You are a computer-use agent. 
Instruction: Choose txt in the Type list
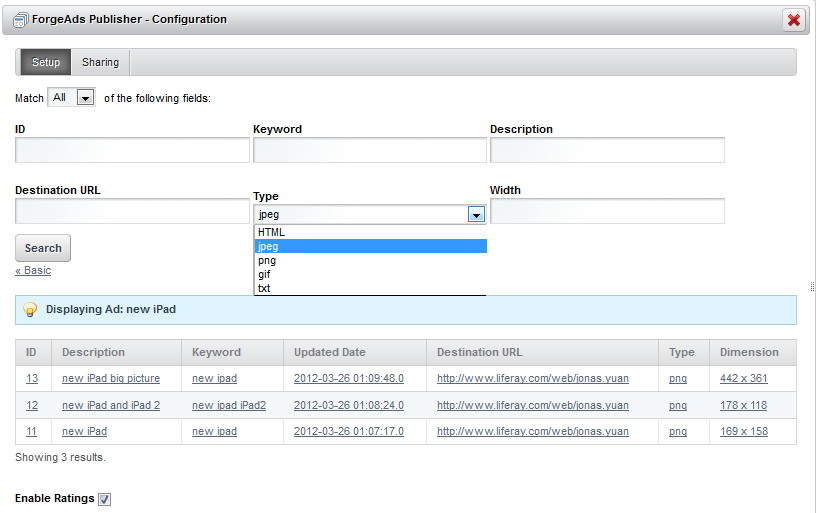point(371,288)
